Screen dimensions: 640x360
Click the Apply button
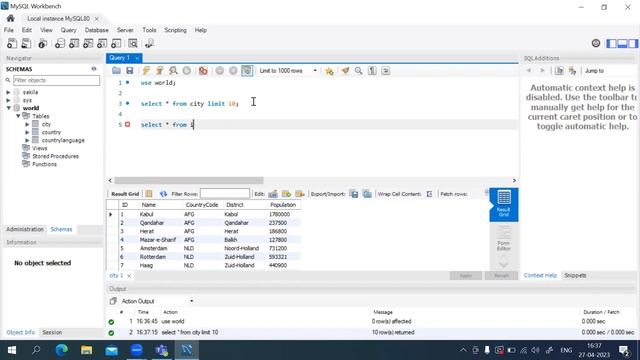pyautogui.click(x=466, y=276)
